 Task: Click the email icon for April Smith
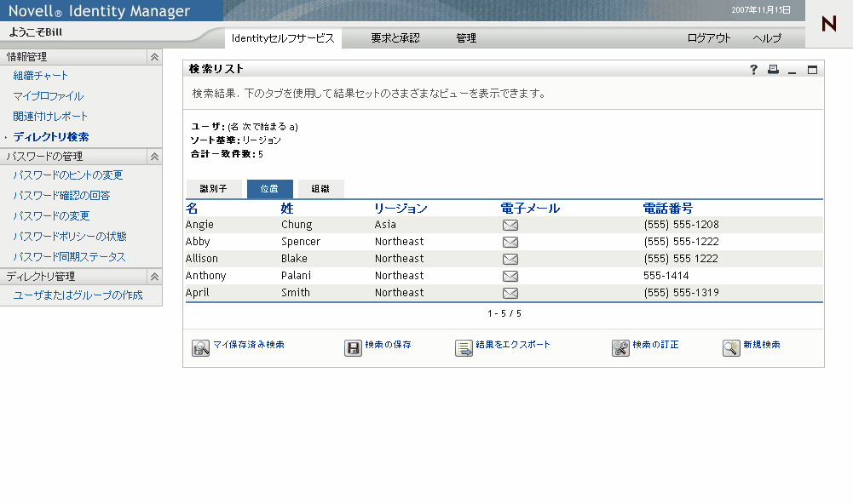pos(510,293)
